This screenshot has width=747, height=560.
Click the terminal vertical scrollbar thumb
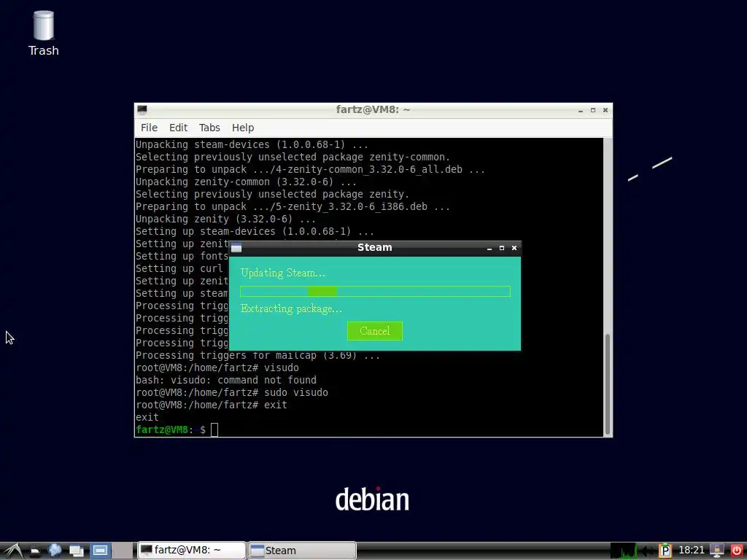[608, 384]
